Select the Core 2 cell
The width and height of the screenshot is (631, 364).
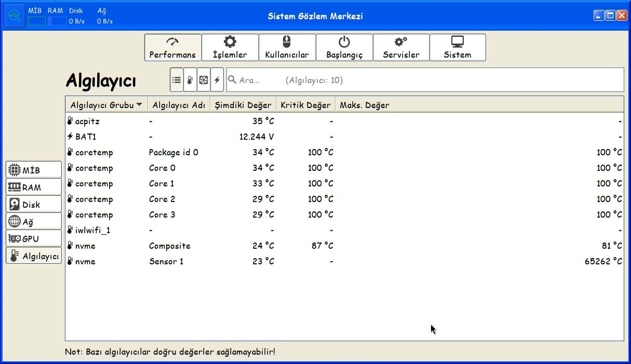coord(162,199)
